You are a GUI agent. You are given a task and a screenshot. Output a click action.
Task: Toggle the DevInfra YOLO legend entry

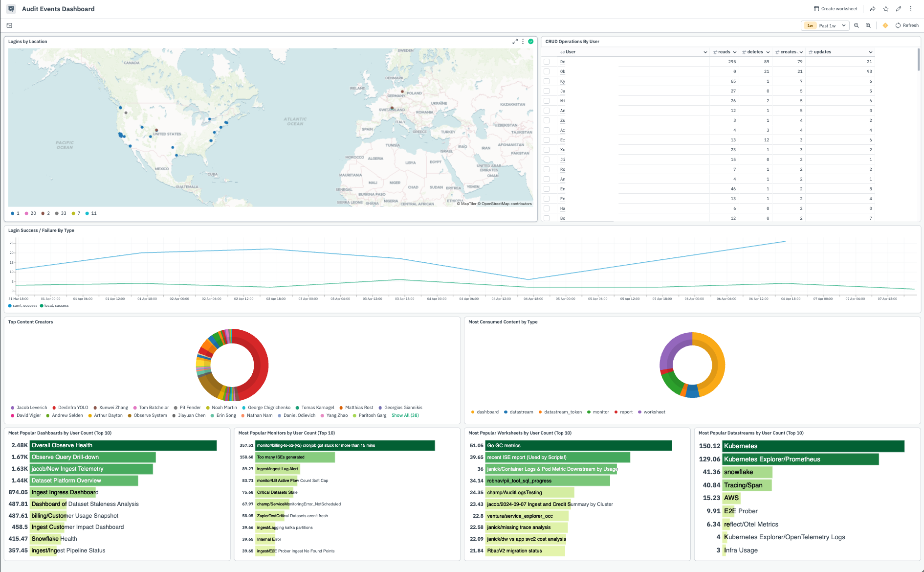[70, 408]
